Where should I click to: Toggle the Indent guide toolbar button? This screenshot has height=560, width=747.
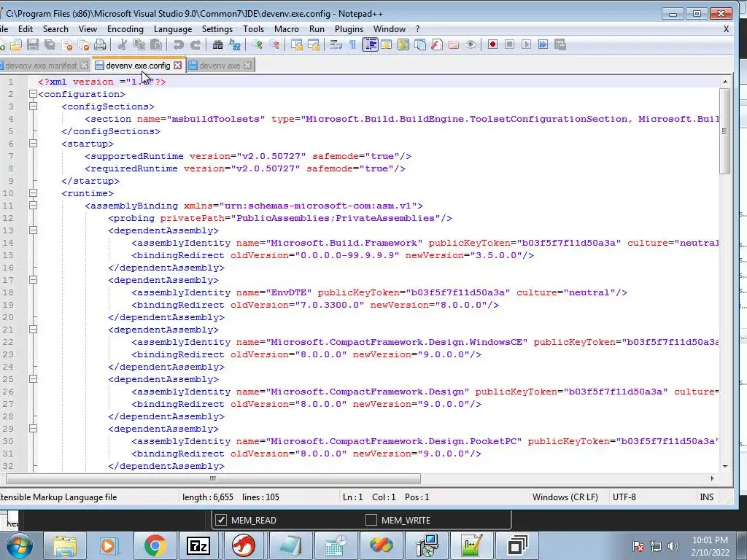click(370, 44)
